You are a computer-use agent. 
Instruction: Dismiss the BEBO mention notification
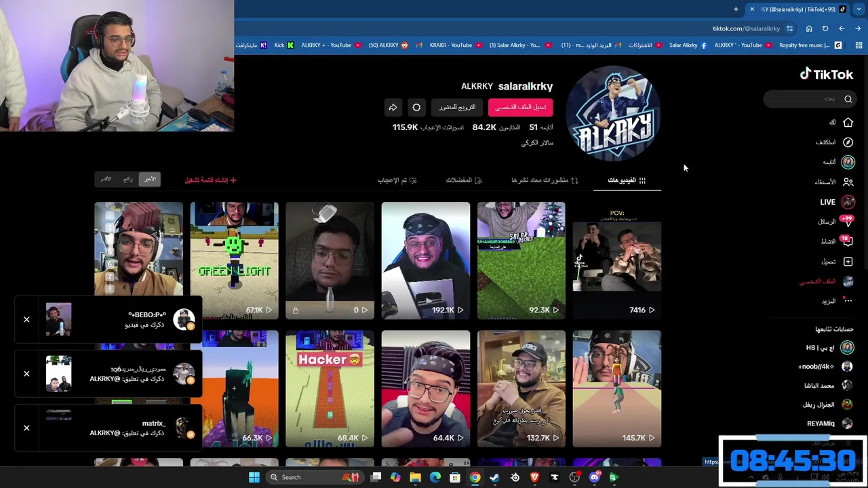pos(26,319)
